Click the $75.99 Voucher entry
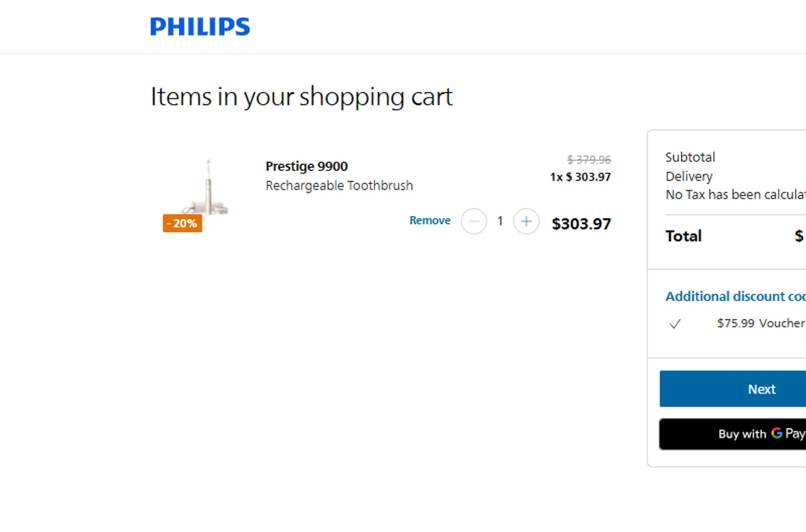 (x=760, y=323)
